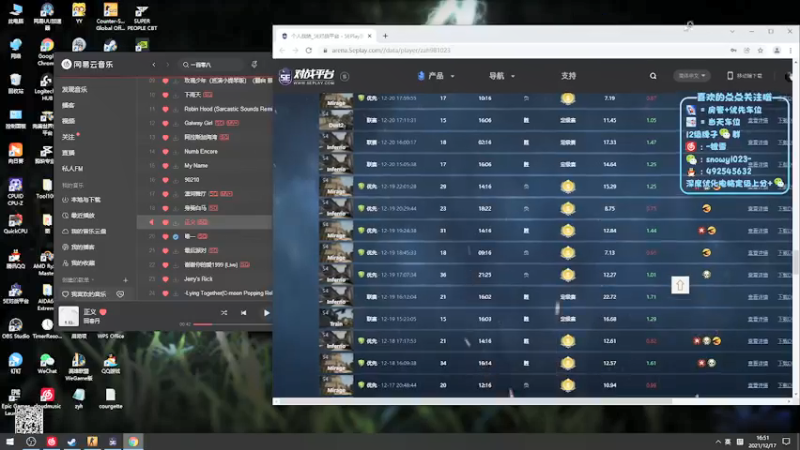Open Chrome profile avatar icon

click(777, 50)
